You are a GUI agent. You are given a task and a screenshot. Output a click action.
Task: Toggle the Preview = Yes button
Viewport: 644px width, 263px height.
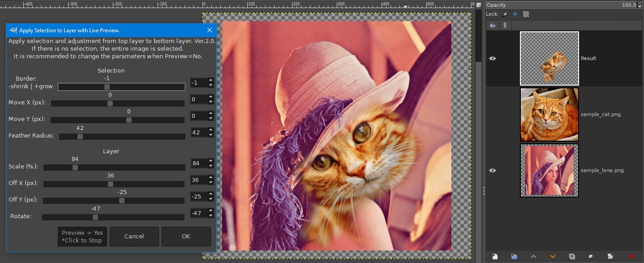pyautogui.click(x=82, y=237)
